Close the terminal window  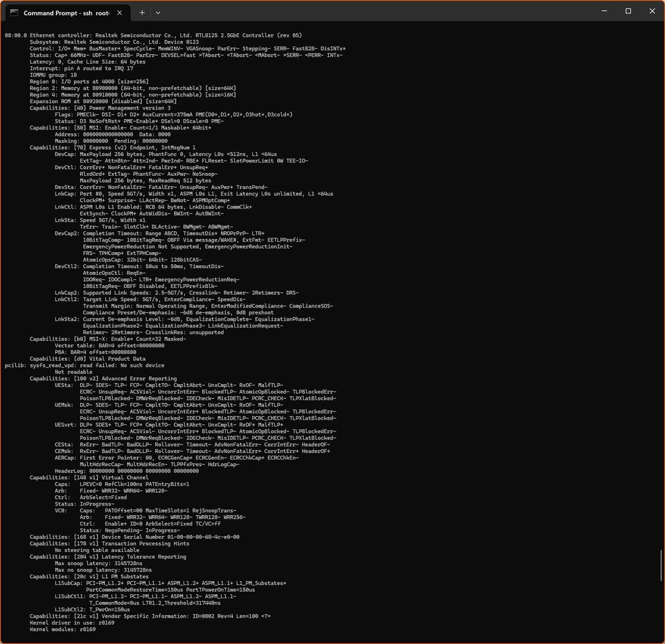click(x=652, y=11)
